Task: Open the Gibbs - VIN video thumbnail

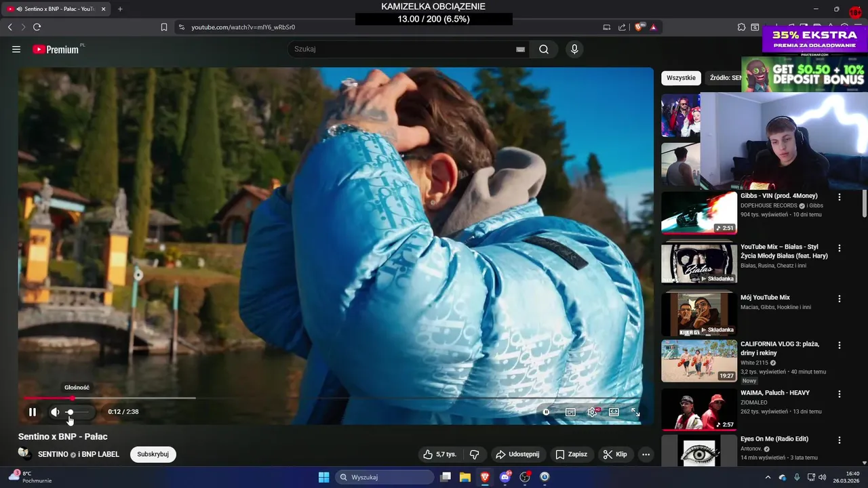Action: click(x=699, y=213)
